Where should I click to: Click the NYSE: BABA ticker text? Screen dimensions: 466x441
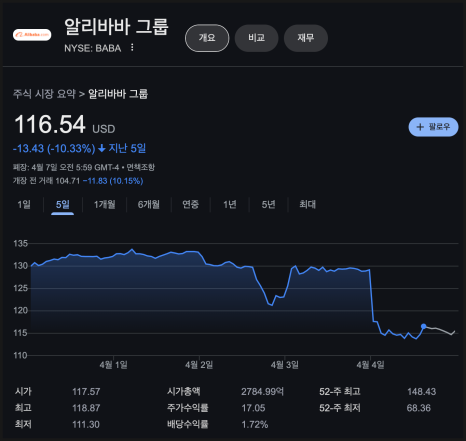pyautogui.click(x=93, y=48)
